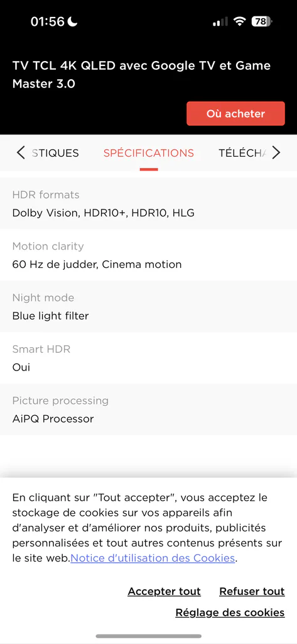Click the Où acheter button
Image resolution: width=297 pixels, height=644 pixels.
[x=235, y=113]
